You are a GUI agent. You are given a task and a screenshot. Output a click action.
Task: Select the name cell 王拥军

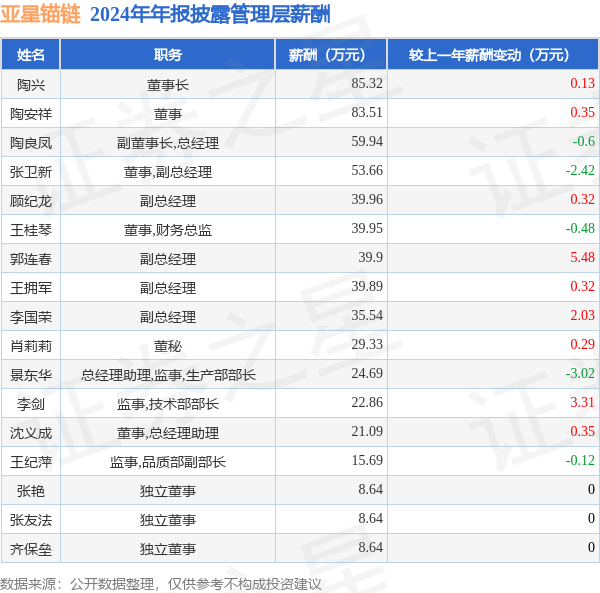[x=31, y=288]
